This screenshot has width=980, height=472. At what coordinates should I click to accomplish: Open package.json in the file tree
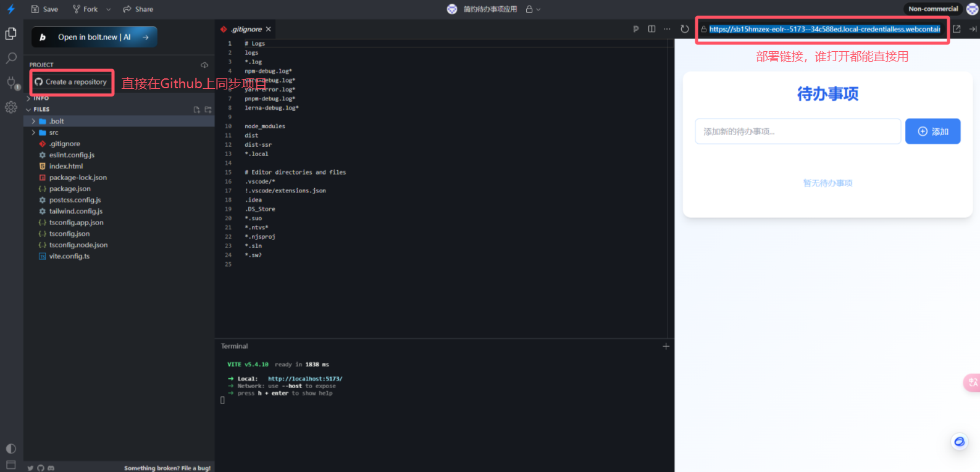coord(70,189)
